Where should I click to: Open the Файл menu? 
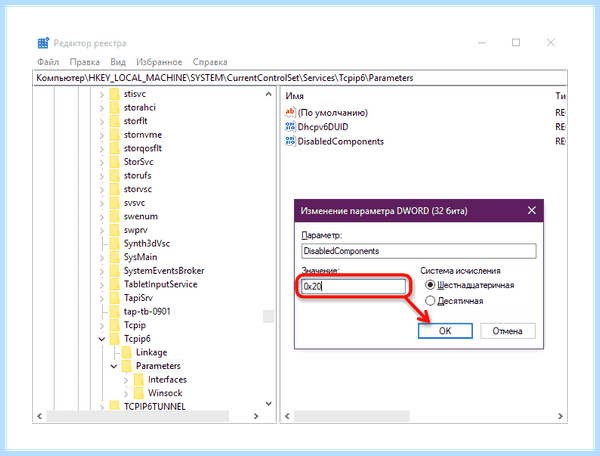click(x=48, y=62)
